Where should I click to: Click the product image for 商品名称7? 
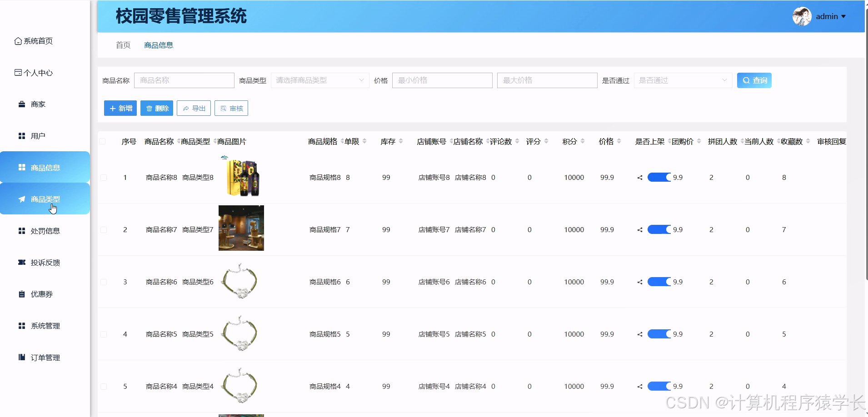click(x=241, y=228)
